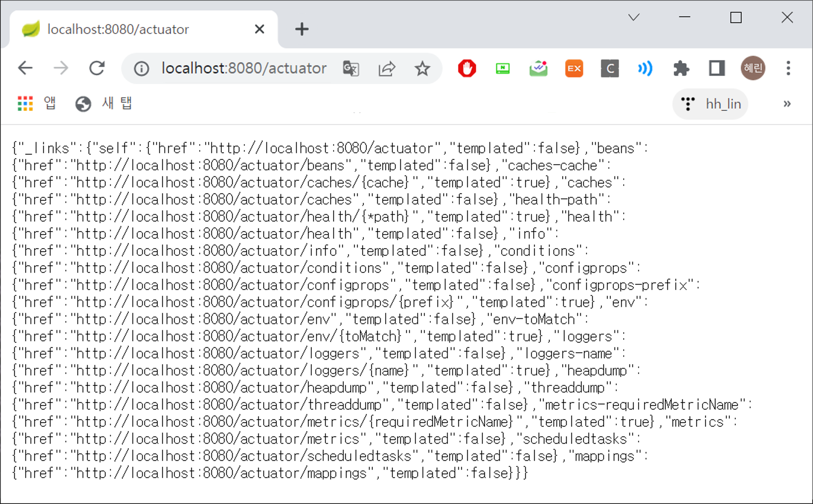The height and width of the screenshot is (504, 813).
Task: Open the 앱 apps shortcut
Action: tap(37, 103)
